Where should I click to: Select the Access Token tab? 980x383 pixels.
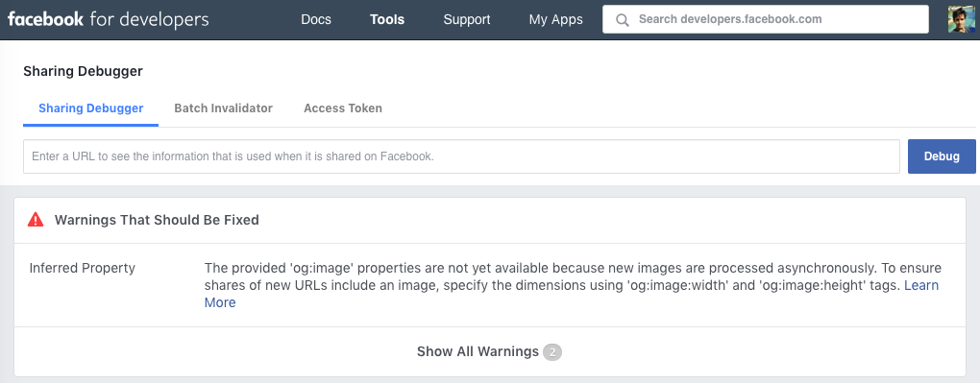(342, 108)
